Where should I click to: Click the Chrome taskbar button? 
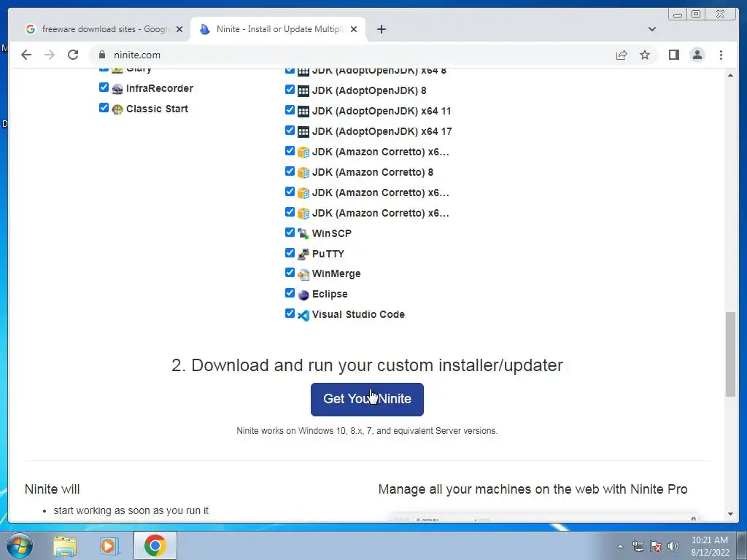155,545
